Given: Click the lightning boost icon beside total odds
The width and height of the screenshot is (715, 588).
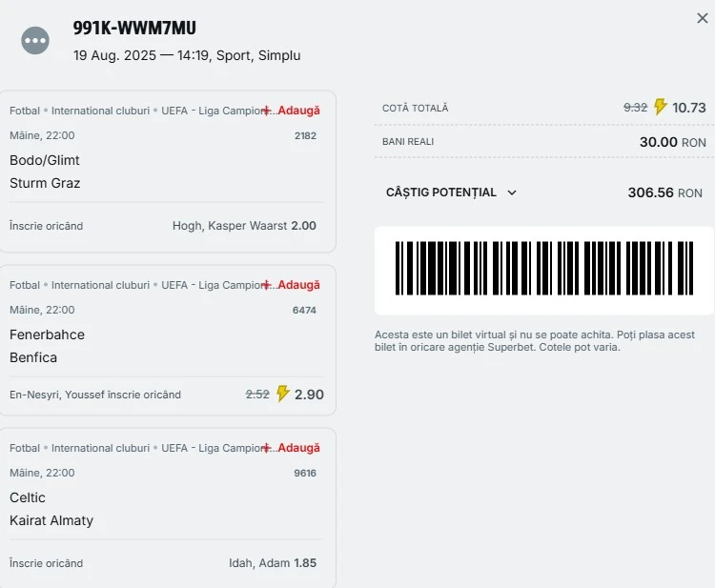Looking at the screenshot, I should coord(660,107).
